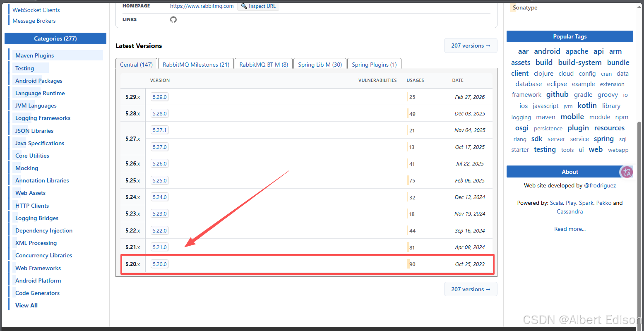Click View All categories link
This screenshot has width=644, height=331.
tap(26, 305)
